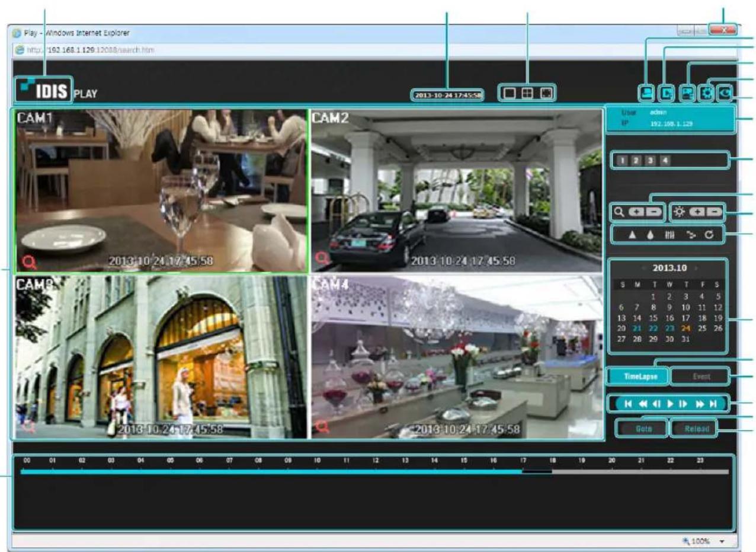756x552 pixels.
Task: Click the date-time display 2013-10-24 17:45:58
Action: point(449,94)
